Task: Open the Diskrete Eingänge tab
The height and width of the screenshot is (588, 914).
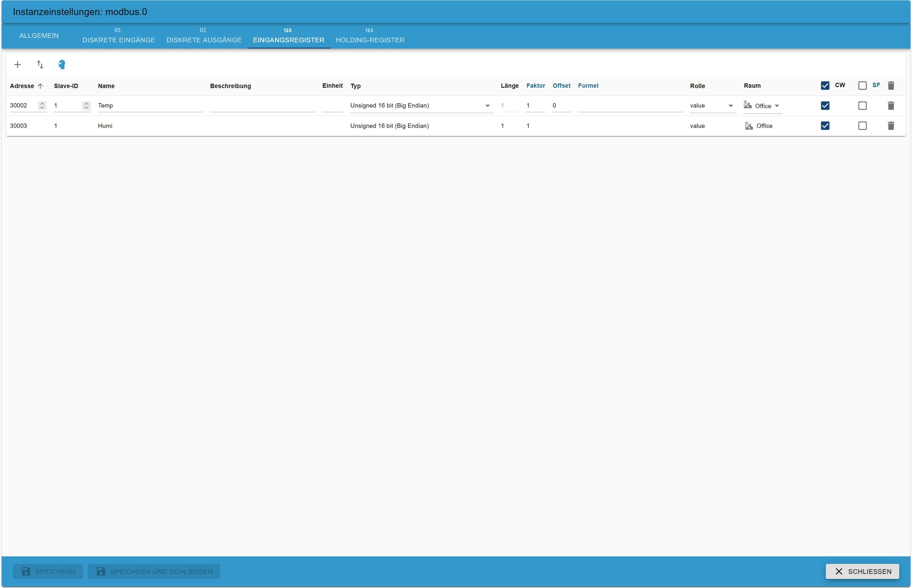Action: click(119, 36)
